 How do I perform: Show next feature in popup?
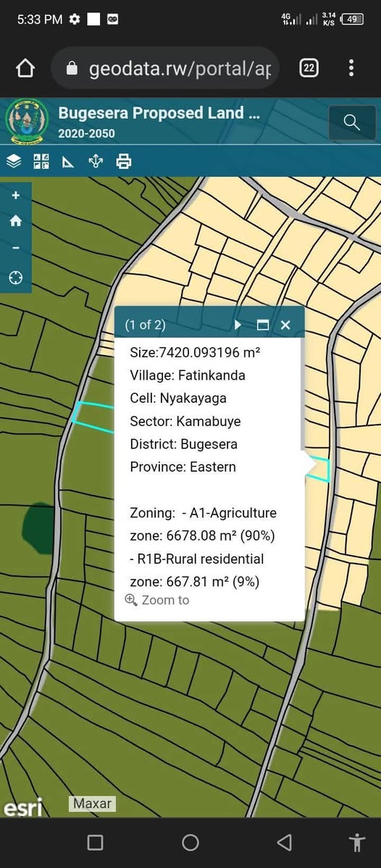[x=238, y=325]
